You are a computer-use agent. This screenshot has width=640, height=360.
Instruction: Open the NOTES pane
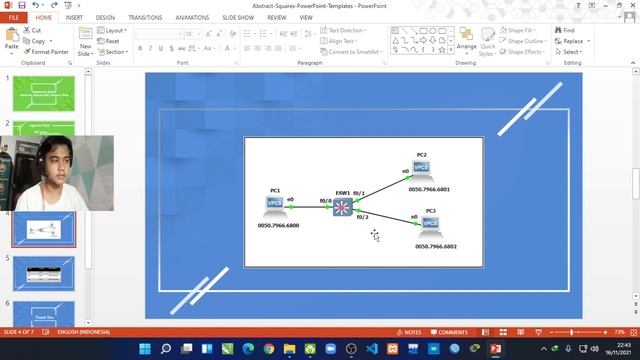click(x=409, y=332)
